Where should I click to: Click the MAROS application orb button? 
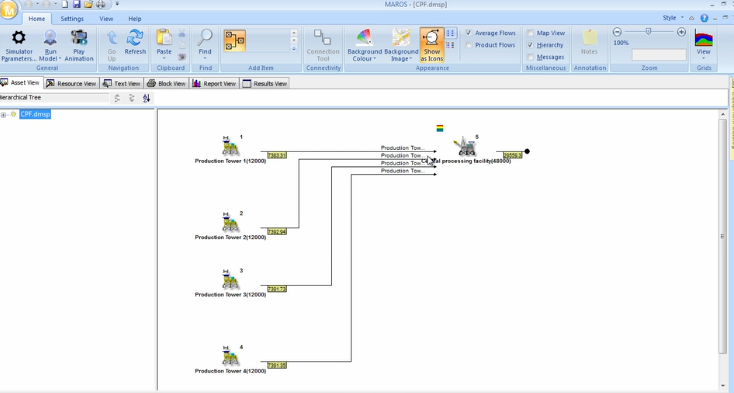click(x=8, y=9)
